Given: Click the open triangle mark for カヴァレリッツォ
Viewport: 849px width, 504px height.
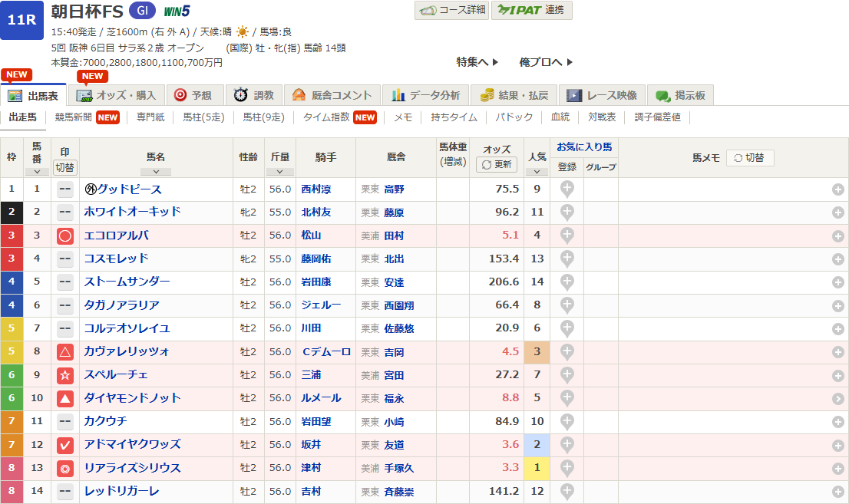Looking at the screenshot, I should (65, 352).
